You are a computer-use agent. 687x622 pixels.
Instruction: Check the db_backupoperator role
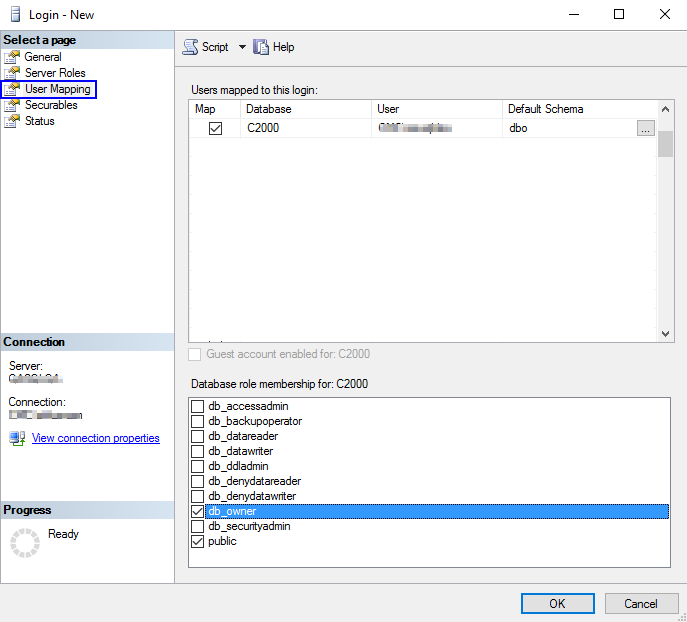click(x=198, y=421)
